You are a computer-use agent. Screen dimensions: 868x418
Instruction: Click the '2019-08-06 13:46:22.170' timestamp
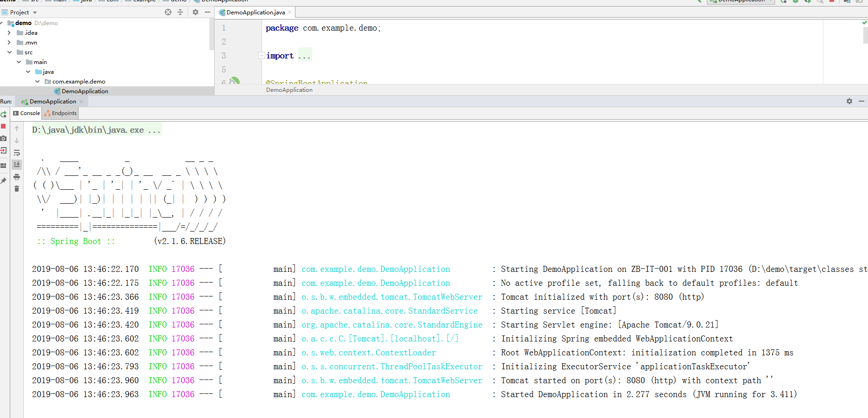coord(85,269)
